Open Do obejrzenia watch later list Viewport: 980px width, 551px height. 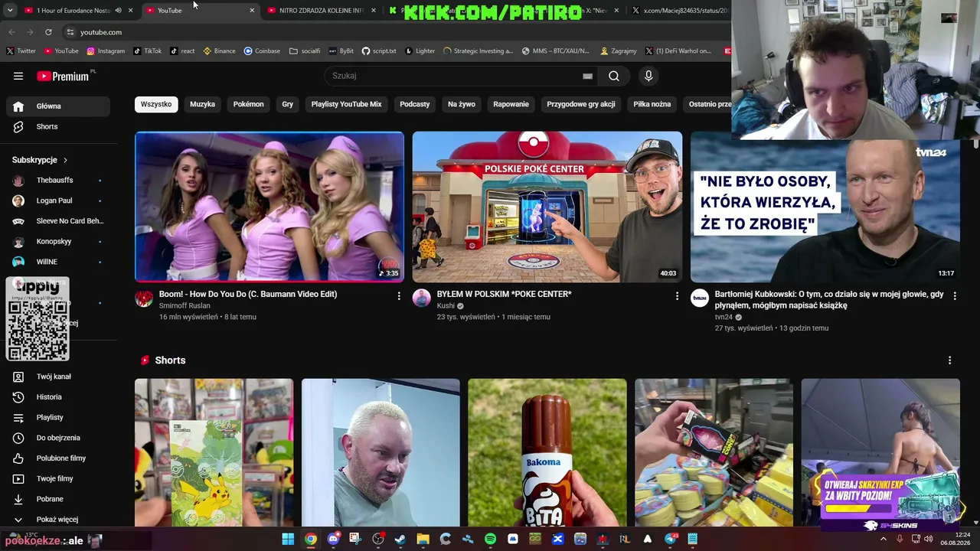(58, 438)
